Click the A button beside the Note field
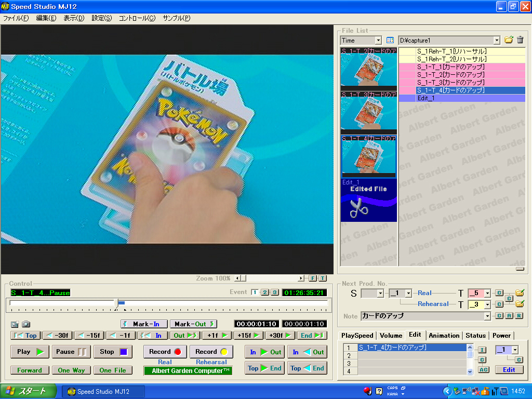 tap(509, 315)
